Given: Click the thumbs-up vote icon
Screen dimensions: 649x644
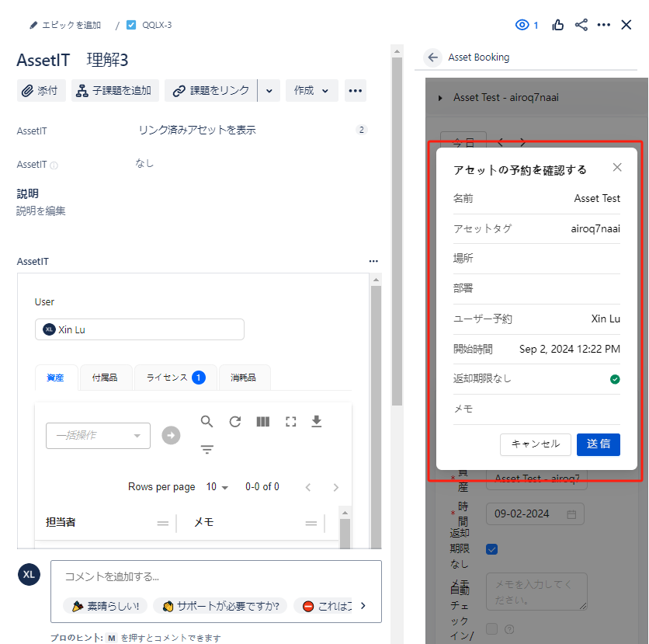Looking at the screenshot, I should click(557, 25).
